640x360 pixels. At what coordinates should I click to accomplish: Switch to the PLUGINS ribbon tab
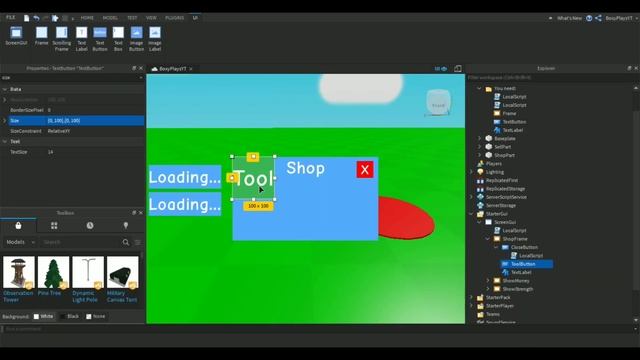174,18
